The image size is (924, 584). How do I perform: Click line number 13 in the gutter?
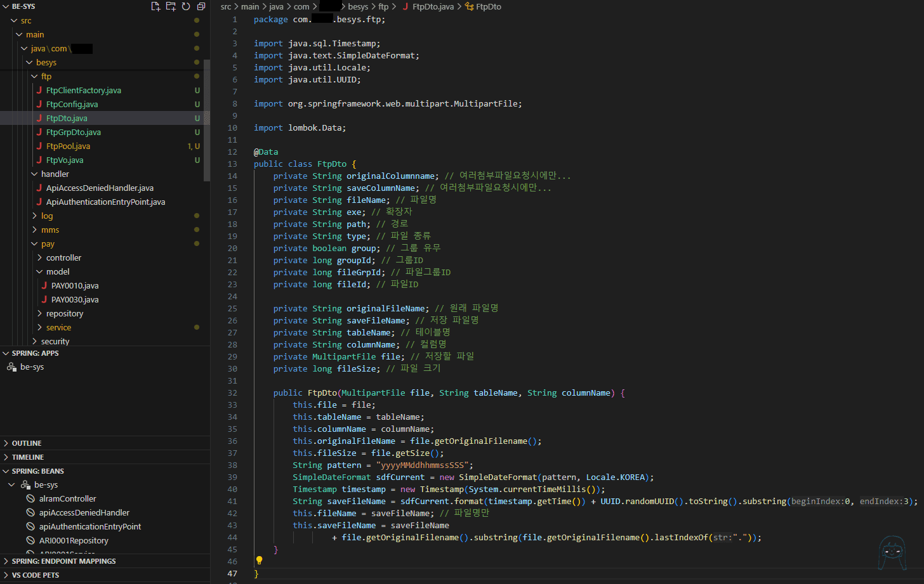click(x=232, y=164)
